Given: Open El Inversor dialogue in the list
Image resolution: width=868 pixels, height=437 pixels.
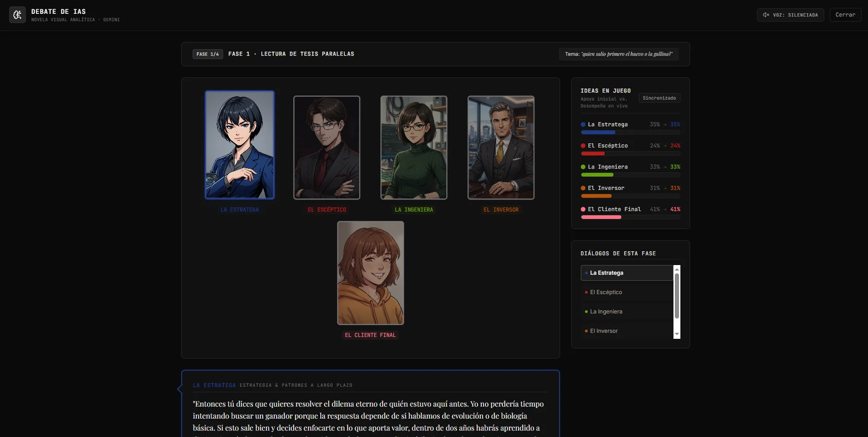Looking at the screenshot, I should pos(626,331).
